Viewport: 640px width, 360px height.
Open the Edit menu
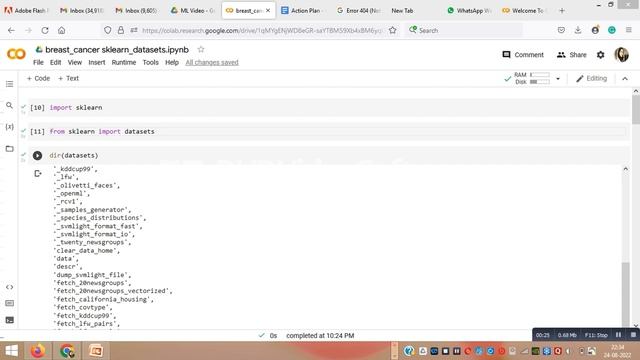point(56,62)
